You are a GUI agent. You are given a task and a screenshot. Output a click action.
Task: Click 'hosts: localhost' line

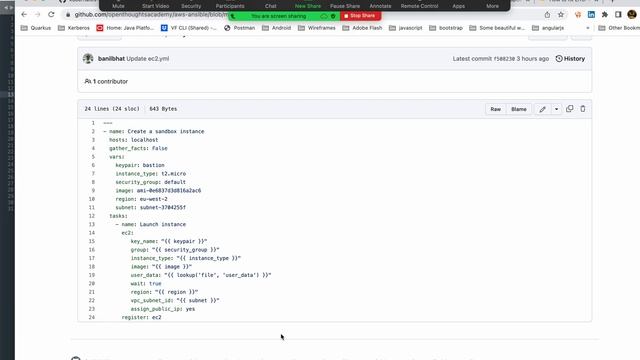[133, 140]
